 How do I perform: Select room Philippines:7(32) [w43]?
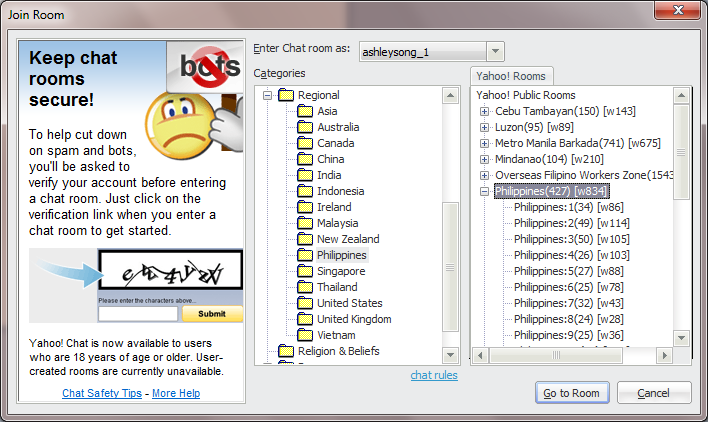click(x=568, y=303)
